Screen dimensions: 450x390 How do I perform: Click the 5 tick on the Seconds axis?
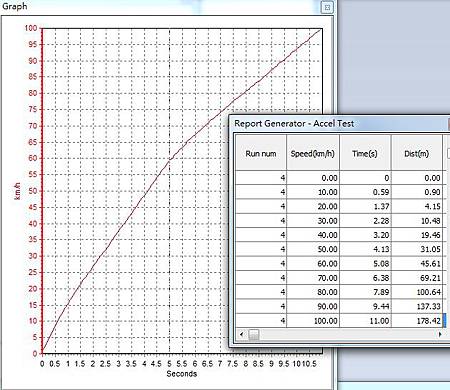click(169, 364)
